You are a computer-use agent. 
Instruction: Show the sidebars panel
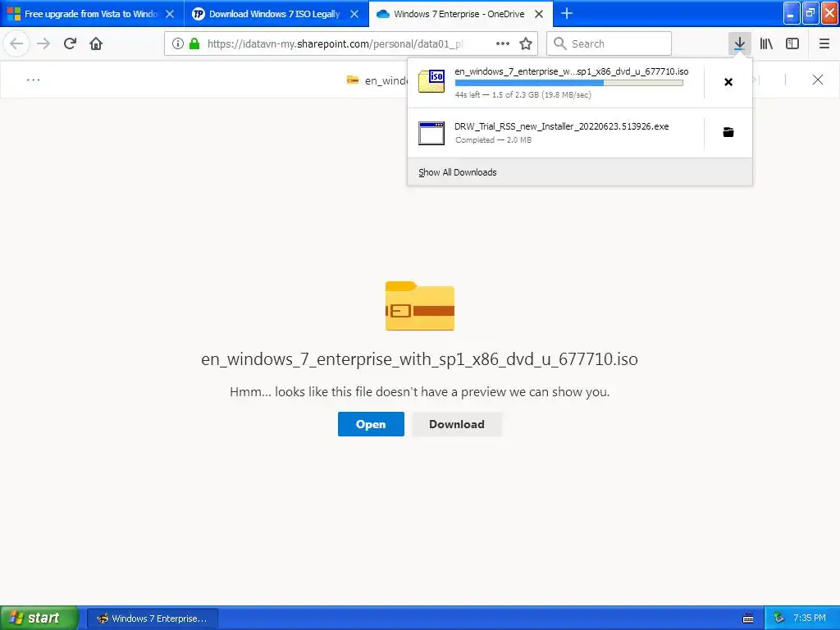click(x=792, y=43)
